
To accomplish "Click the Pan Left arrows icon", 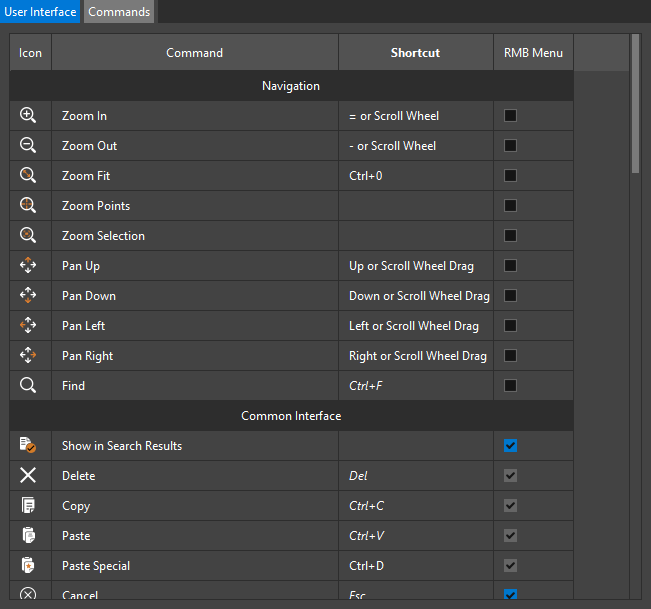I will tap(28, 325).
